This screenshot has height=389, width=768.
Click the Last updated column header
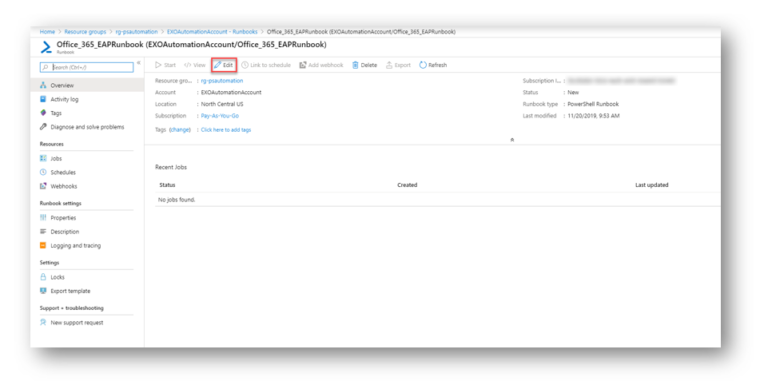(652, 185)
